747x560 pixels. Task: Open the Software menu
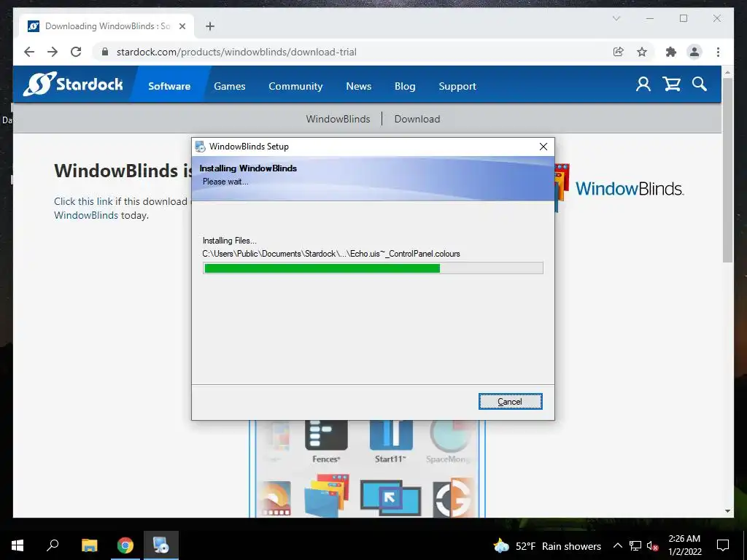tap(169, 86)
